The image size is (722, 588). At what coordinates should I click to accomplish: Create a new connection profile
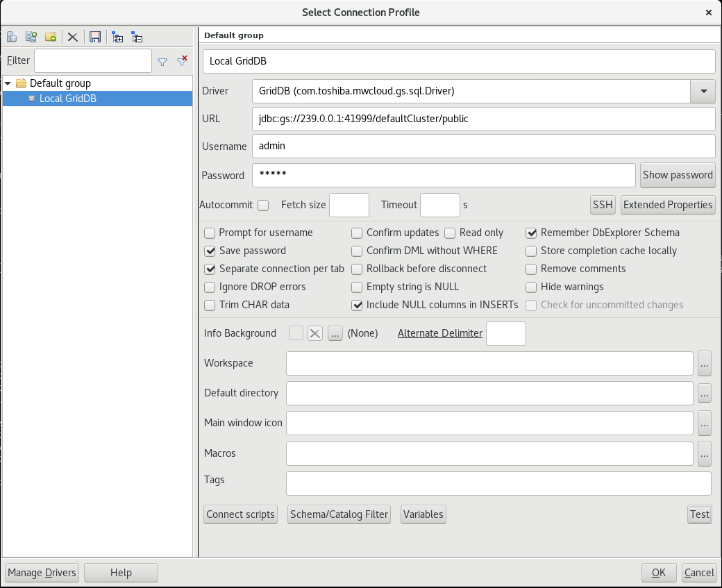12,37
